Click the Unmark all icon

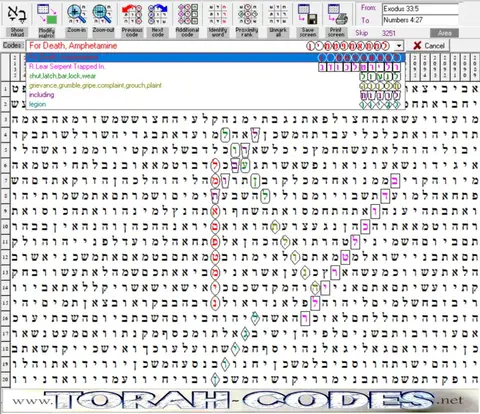278,14
